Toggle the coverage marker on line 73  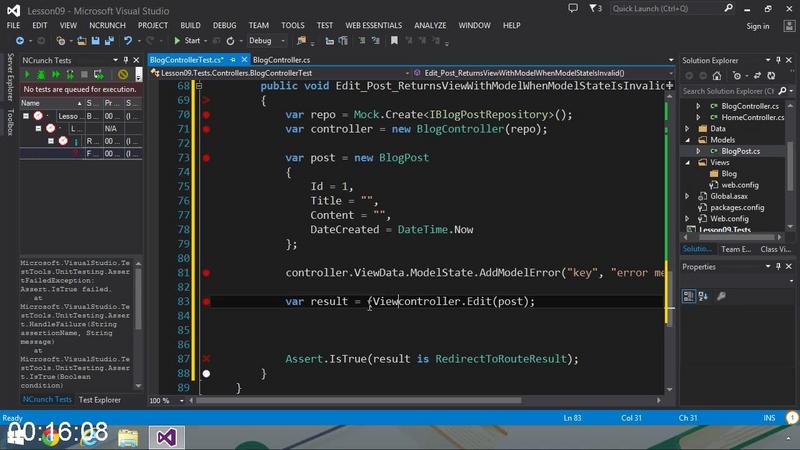tap(206, 158)
